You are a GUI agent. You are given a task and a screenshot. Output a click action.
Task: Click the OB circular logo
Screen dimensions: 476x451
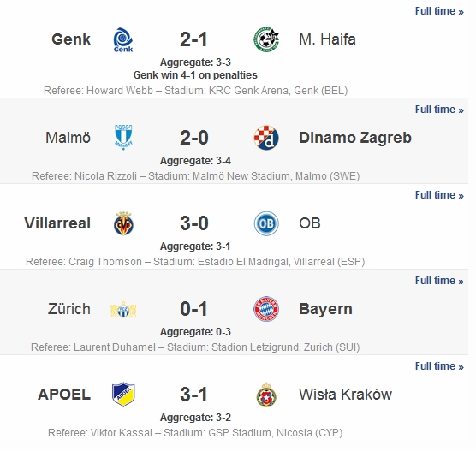pyautogui.click(x=266, y=223)
